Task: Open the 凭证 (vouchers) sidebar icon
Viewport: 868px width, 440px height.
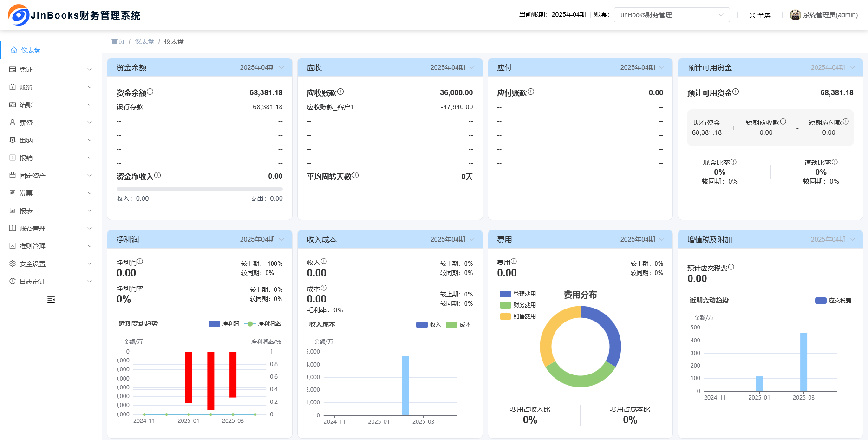Action: (13, 69)
